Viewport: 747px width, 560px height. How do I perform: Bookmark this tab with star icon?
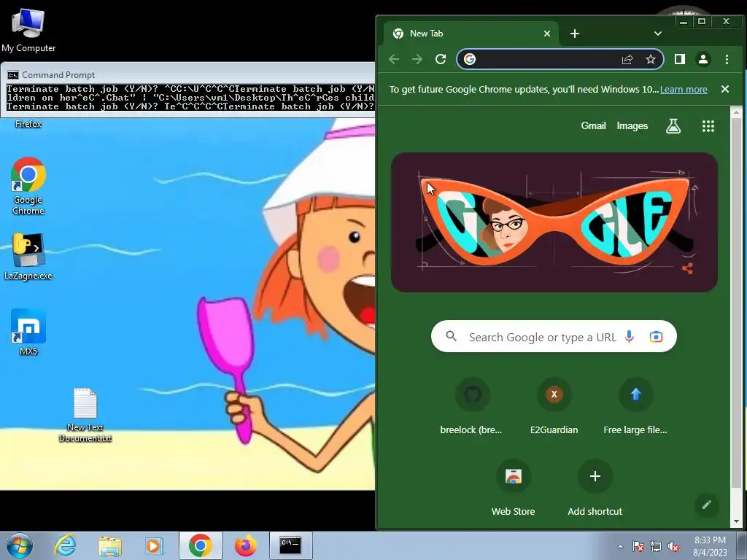click(651, 59)
